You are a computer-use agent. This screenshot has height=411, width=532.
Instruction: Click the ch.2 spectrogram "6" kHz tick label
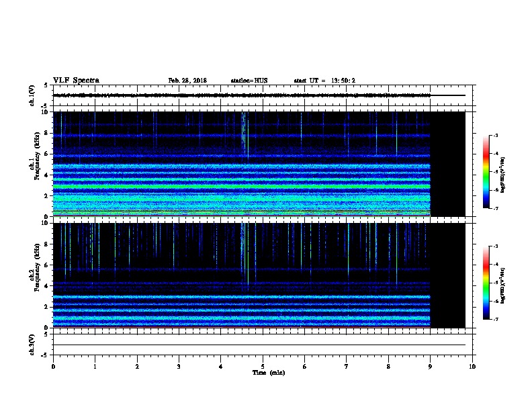(x=46, y=265)
